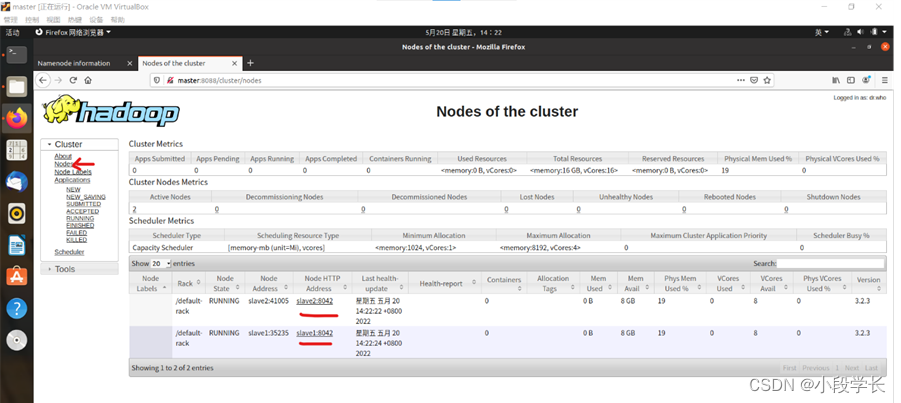Select the Nodes of the cluster tab

[x=174, y=63]
